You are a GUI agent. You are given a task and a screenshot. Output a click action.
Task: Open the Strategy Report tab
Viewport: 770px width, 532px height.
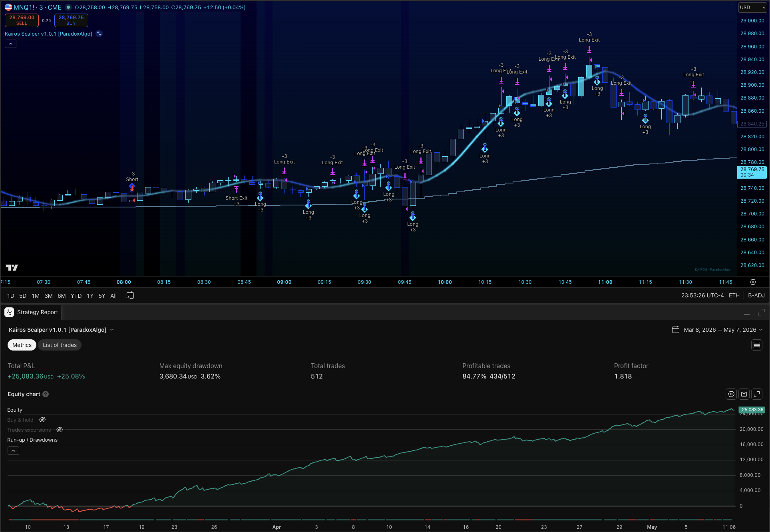(x=32, y=312)
